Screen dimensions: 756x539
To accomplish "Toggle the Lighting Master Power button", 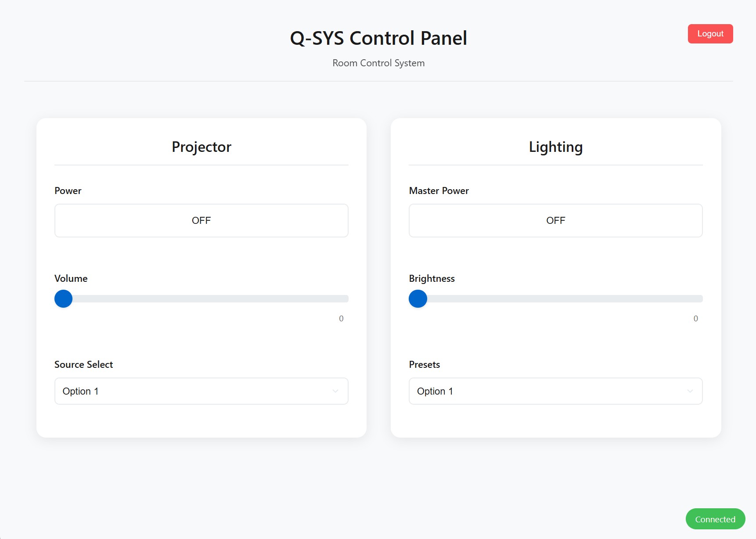I will pyautogui.click(x=555, y=220).
